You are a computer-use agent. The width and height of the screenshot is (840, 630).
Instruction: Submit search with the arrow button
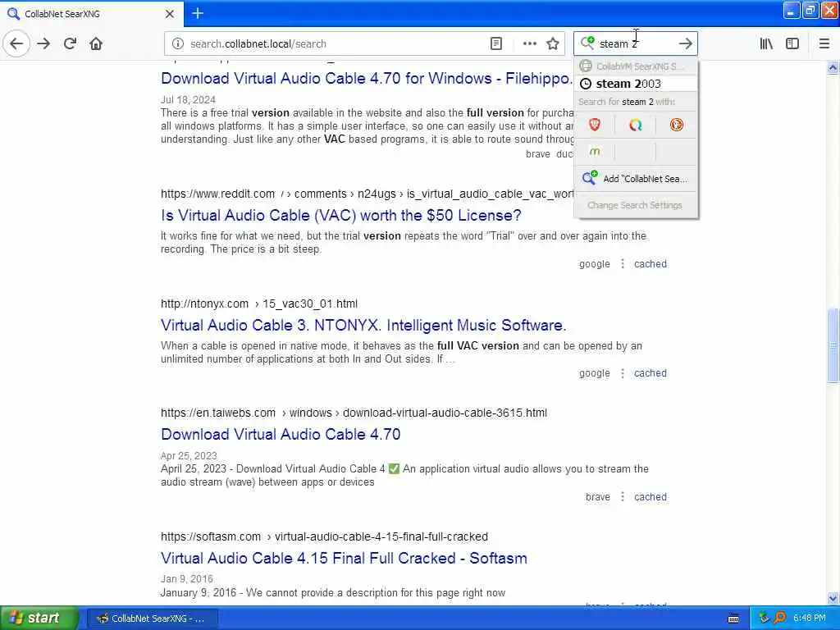[x=685, y=43]
